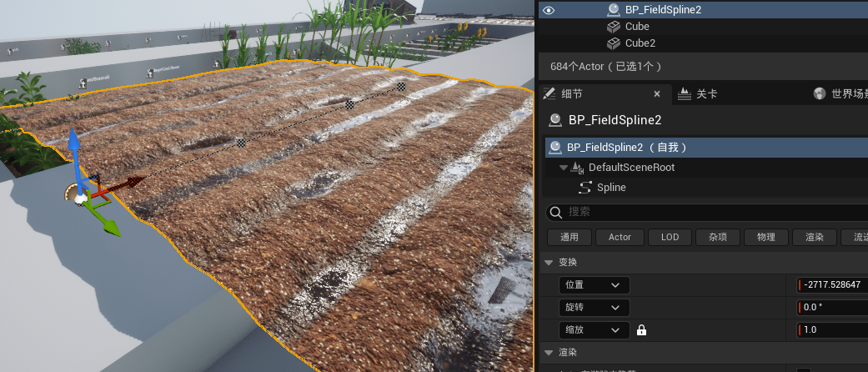The height and width of the screenshot is (372, 868).
Task: Collapse the 渲染 rendering section
Action: (549, 353)
